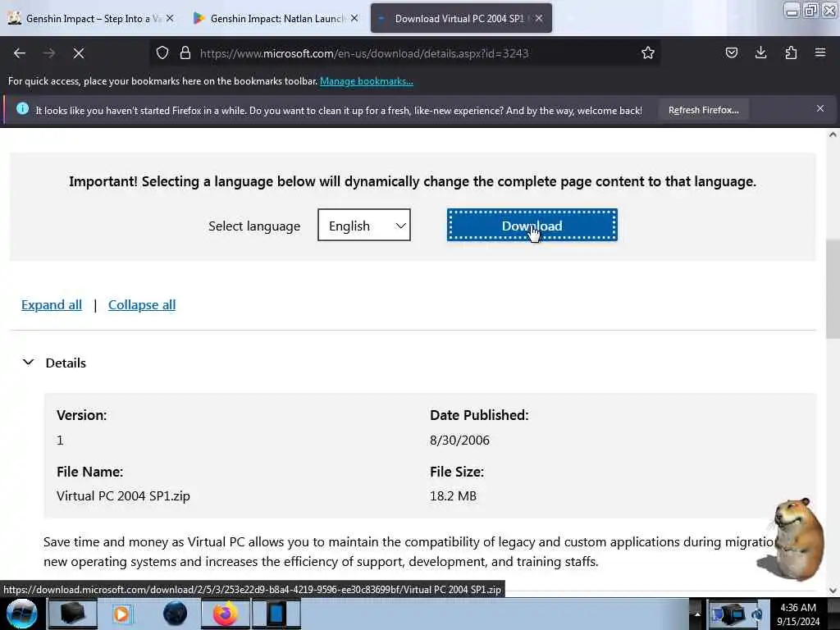The width and height of the screenshot is (840, 630).
Task: Open the Pocket save icon
Action: click(731, 52)
